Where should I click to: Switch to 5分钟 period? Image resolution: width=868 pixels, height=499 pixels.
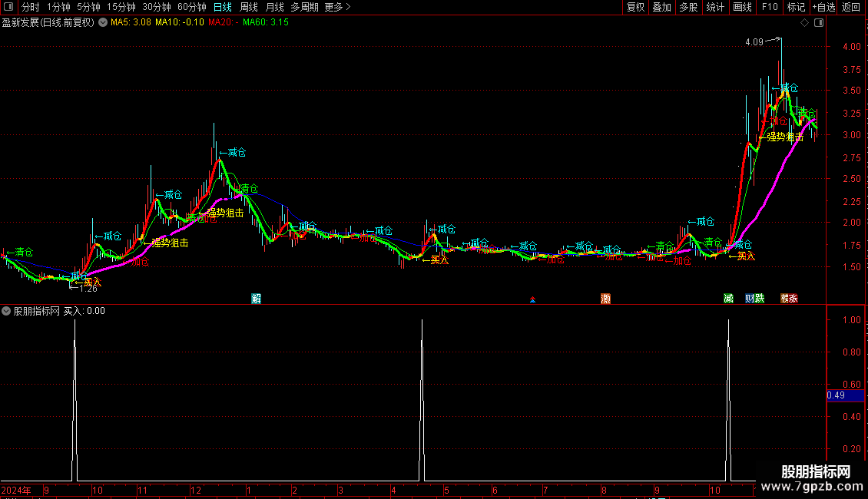click(88, 7)
